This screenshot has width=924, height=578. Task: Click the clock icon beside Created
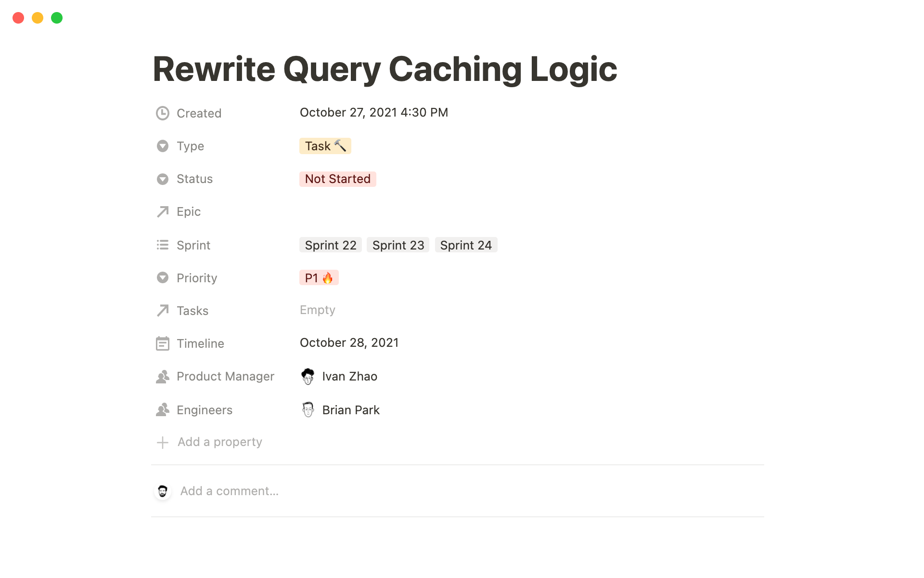163,113
